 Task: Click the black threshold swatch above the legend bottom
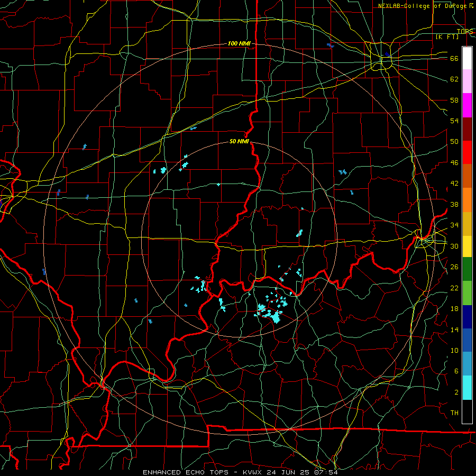pos(467,411)
